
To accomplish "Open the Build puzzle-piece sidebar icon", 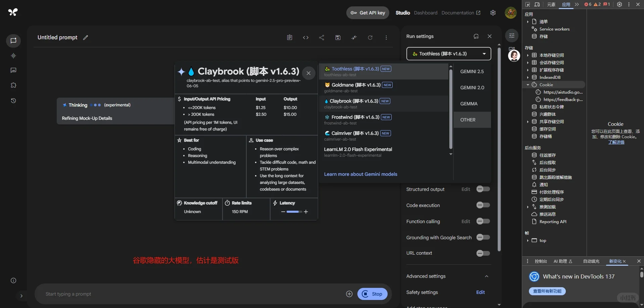I will click(13, 85).
